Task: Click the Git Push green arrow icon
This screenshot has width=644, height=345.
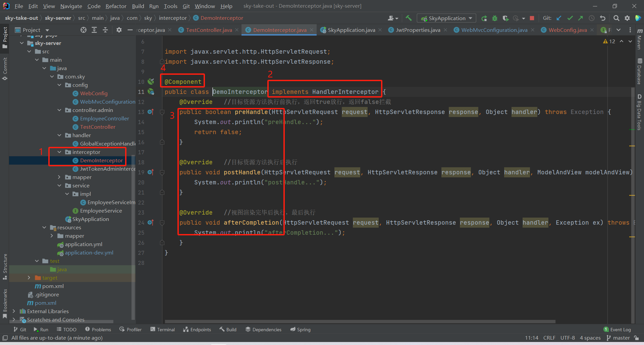Action: [581, 18]
